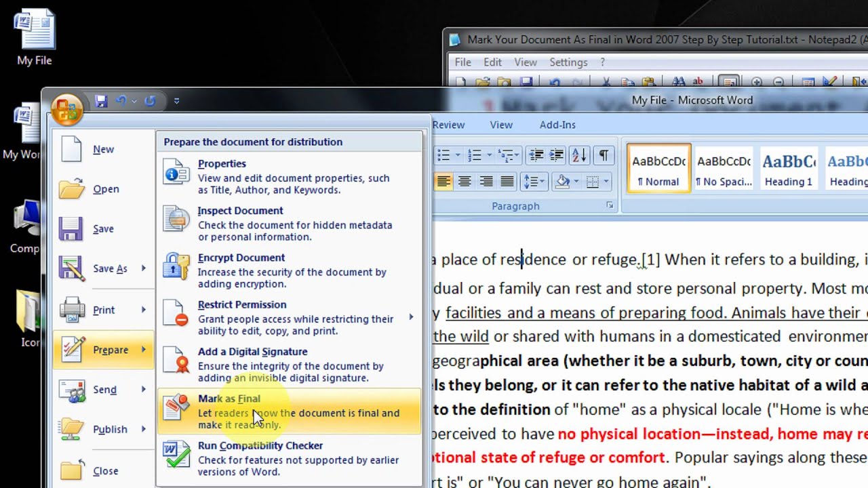The height and width of the screenshot is (488, 868).
Task: Click the My File desktop icon
Action: [35, 37]
